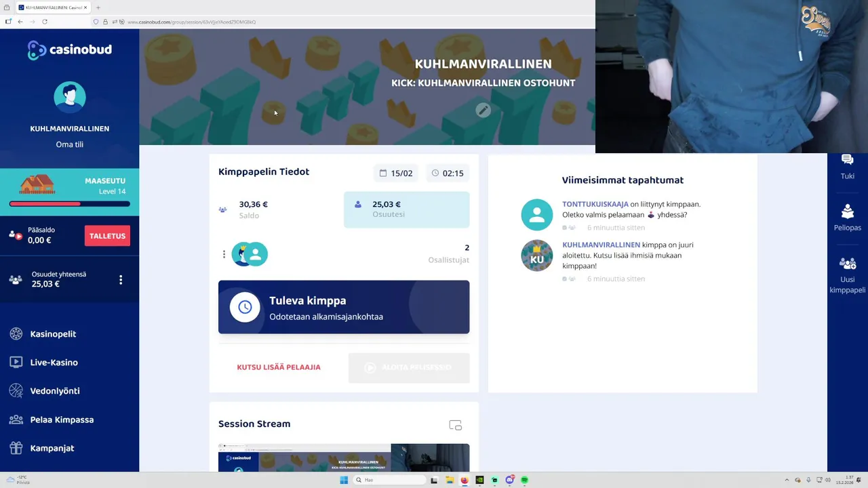
Task: Open Kasinopelit from the sidebar
Action: click(53, 334)
